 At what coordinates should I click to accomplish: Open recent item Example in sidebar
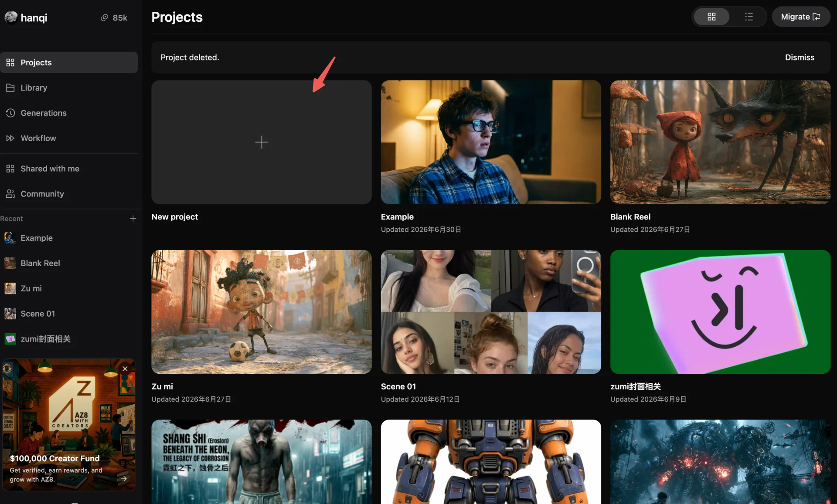click(69, 238)
